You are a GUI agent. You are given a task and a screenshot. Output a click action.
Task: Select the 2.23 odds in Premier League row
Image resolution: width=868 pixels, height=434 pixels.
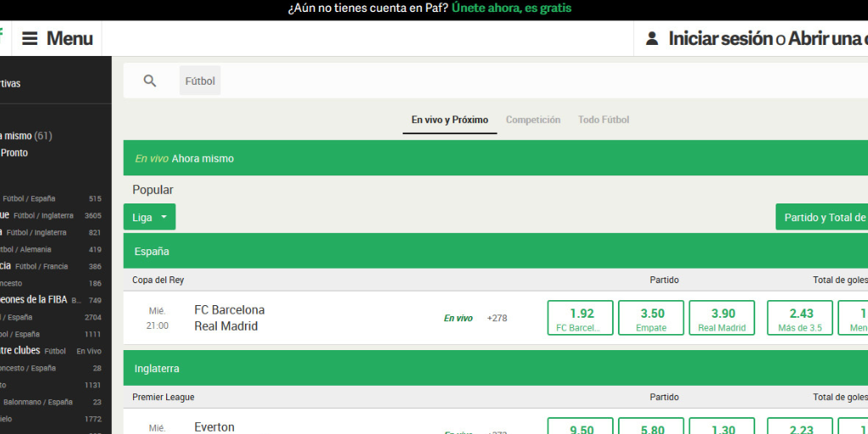(x=800, y=426)
